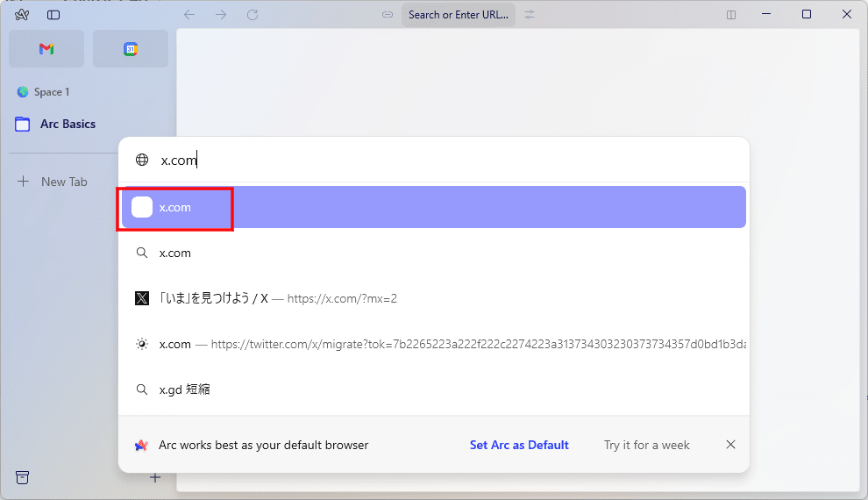Toggle the sidebar panel icon
The width and height of the screenshot is (868, 500).
tap(53, 15)
